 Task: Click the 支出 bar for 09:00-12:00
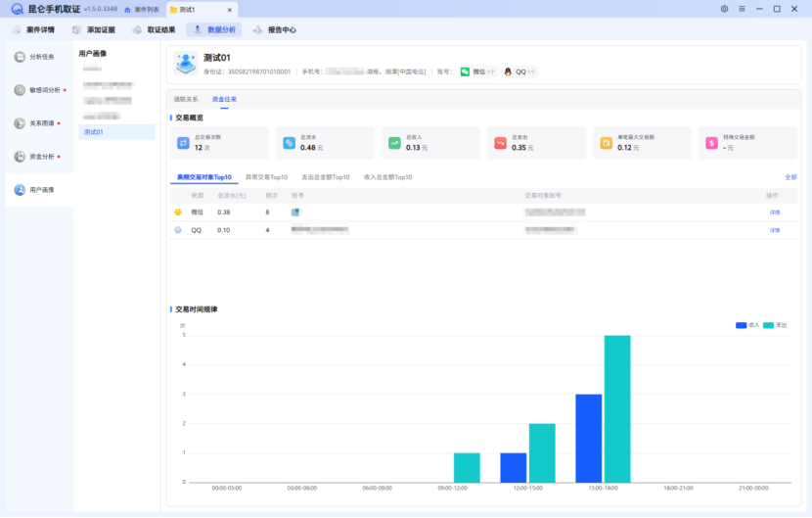click(467, 468)
